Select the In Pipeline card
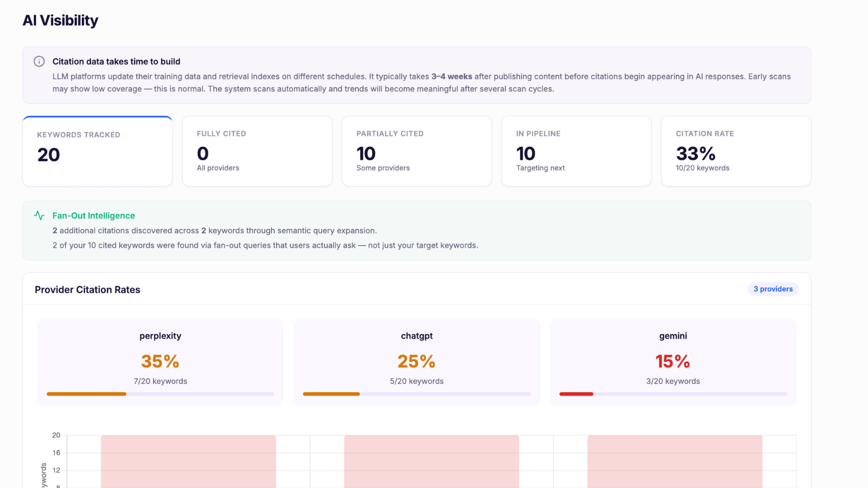Viewport: 868px width, 488px height. tap(576, 151)
